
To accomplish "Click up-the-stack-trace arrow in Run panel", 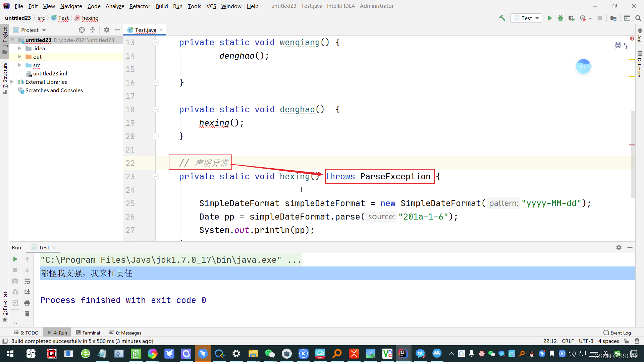I will (x=27, y=259).
